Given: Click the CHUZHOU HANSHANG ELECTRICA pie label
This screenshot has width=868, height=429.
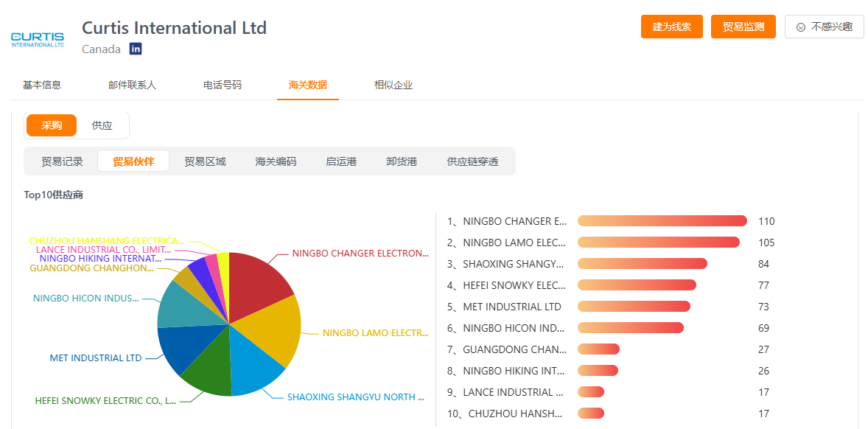Looking at the screenshot, I should (x=107, y=241).
